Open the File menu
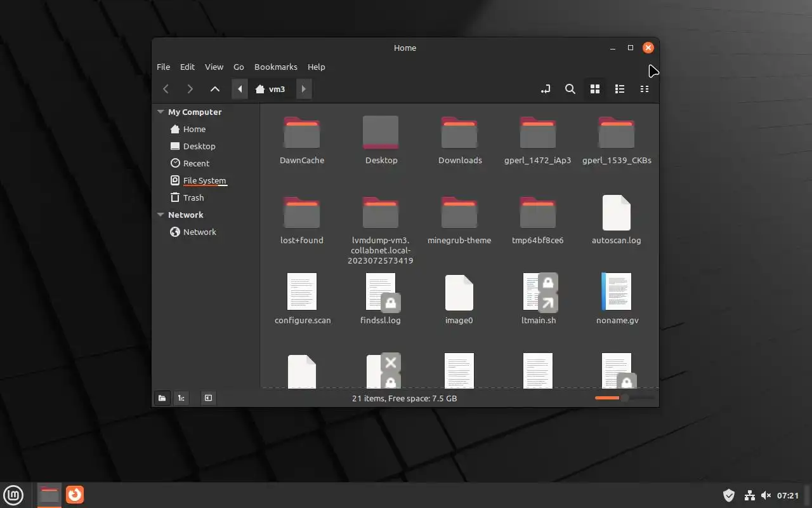 pyautogui.click(x=163, y=67)
